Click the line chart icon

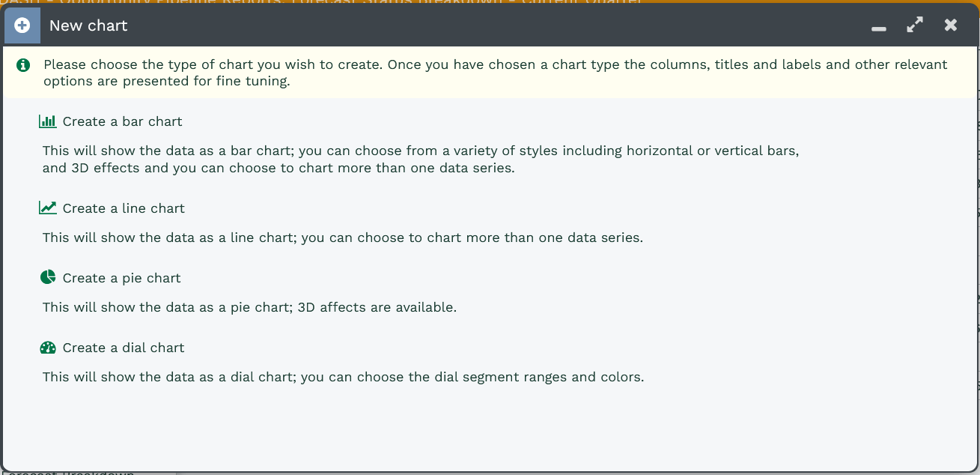pyautogui.click(x=48, y=208)
